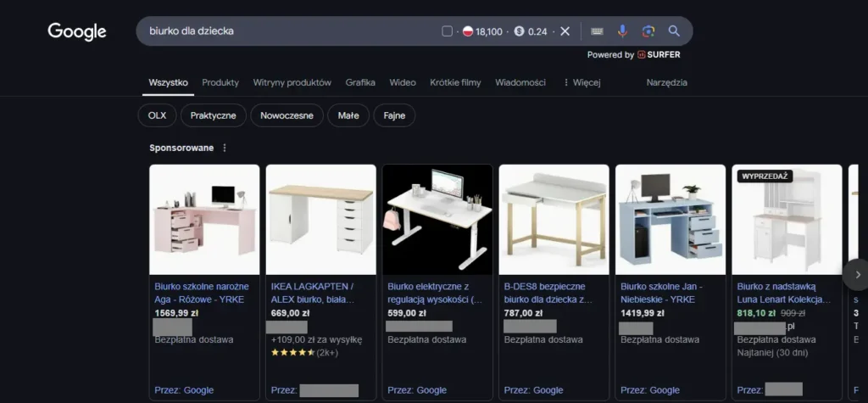Click the Google logo
The width and height of the screenshot is (868, 403).
pyautogui.click(x=77, y=31)
